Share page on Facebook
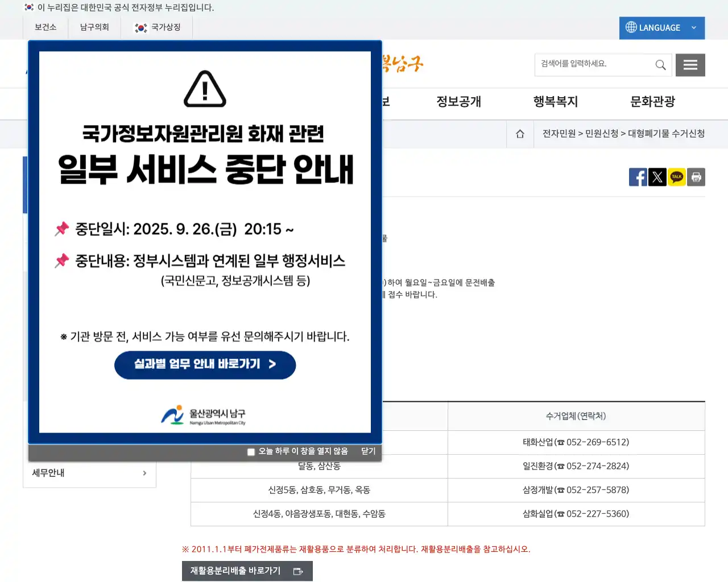The height and width of the screenshot is (582, 728). pos(638,177)
